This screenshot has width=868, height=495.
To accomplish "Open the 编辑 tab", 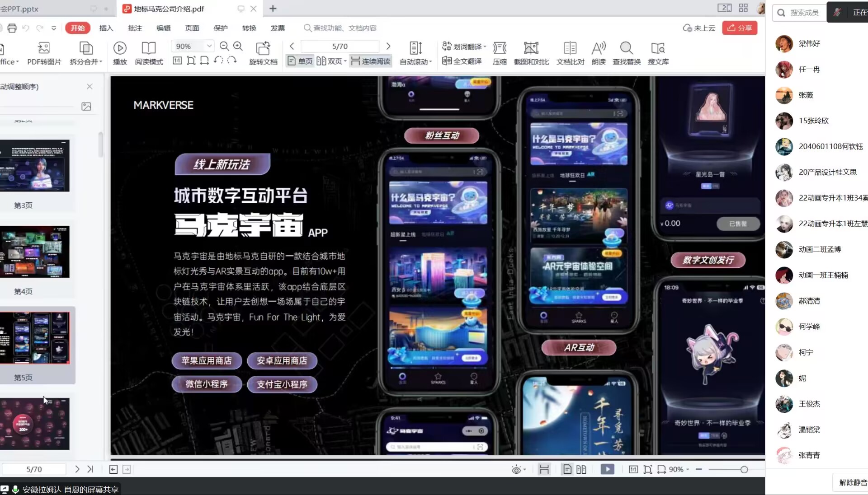I will point(163,28).
